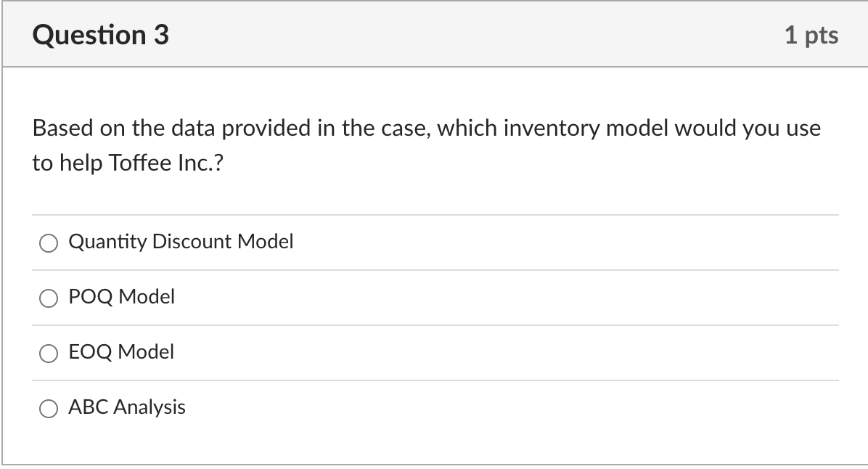Mark POQ Model as the selected answer
Image resolution: width=868 pixels, height=469 pixels.
click(49, 298)
